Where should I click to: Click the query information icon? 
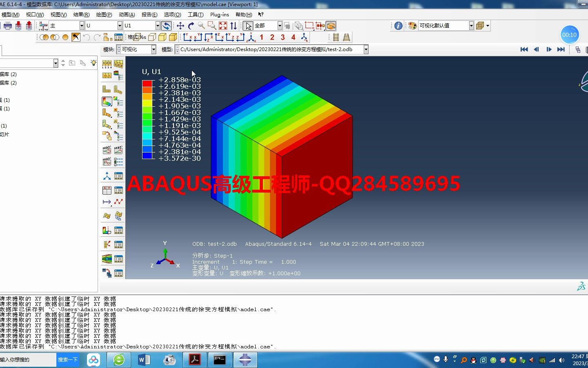pos(398,26)
